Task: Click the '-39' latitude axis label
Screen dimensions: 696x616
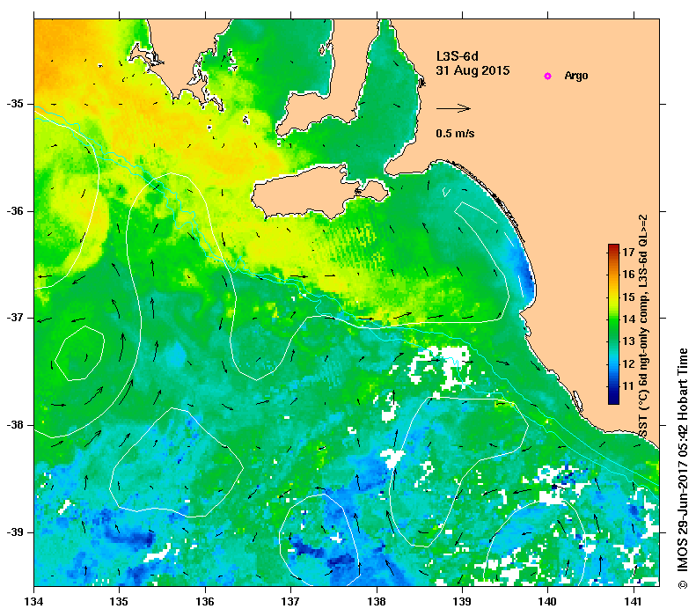Action: coord(15,532)
